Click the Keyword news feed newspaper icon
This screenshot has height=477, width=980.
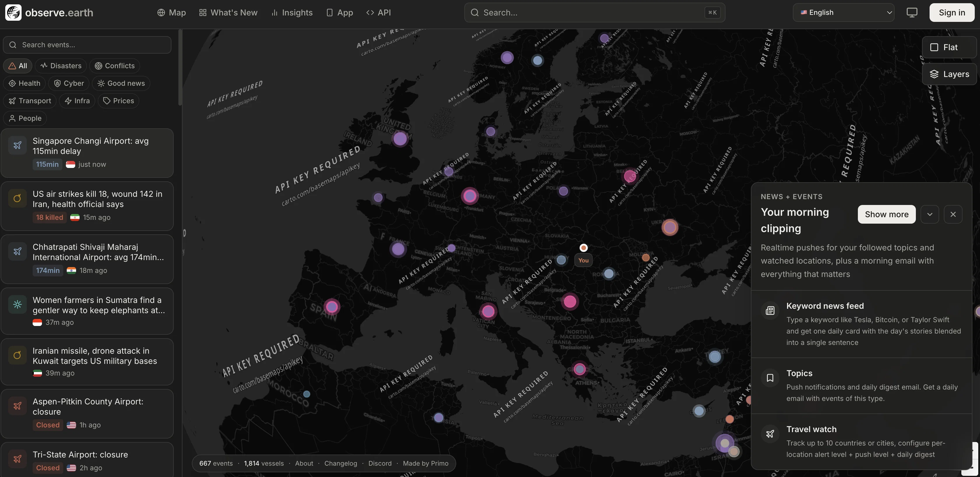(x=770, y=311)
